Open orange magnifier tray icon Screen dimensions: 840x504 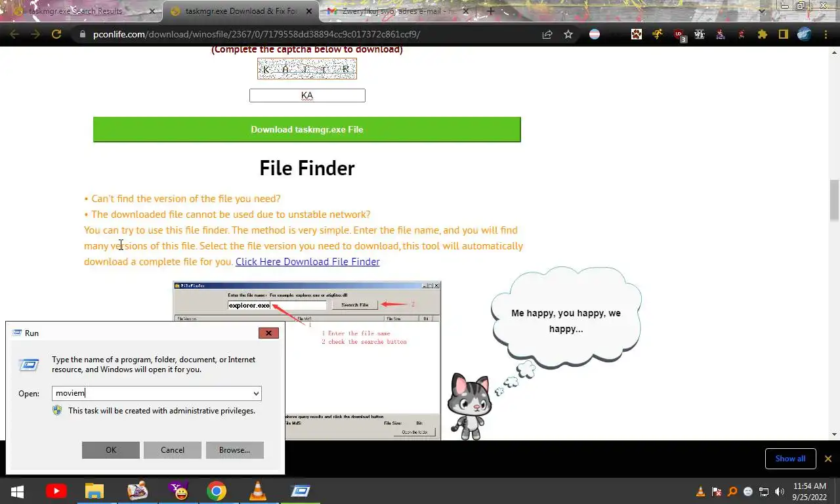coord(732,492)
